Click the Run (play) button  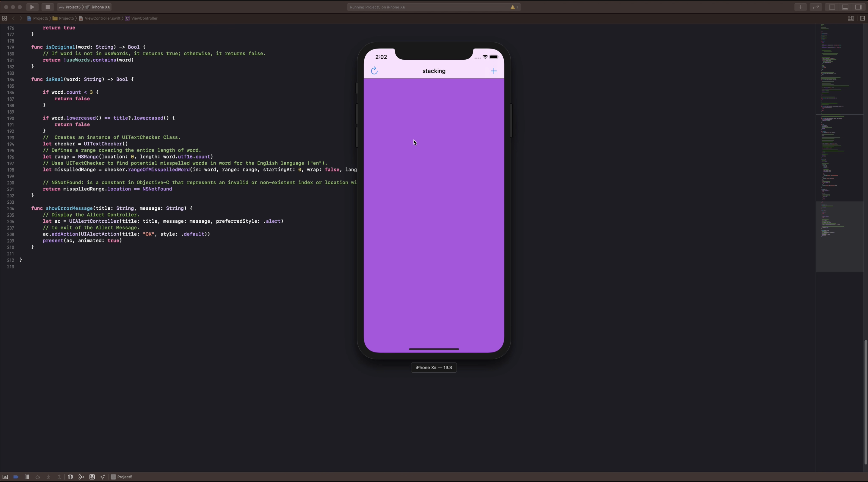tap(32, 7)
